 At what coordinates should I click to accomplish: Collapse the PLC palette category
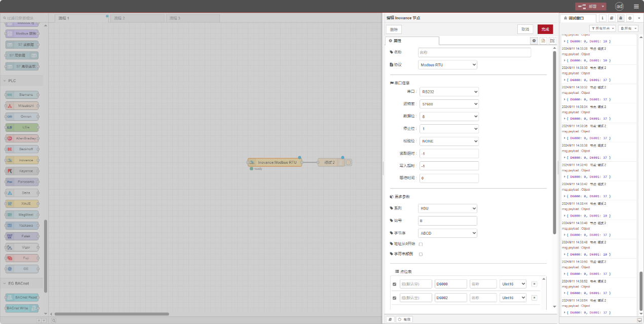[12, 81]
